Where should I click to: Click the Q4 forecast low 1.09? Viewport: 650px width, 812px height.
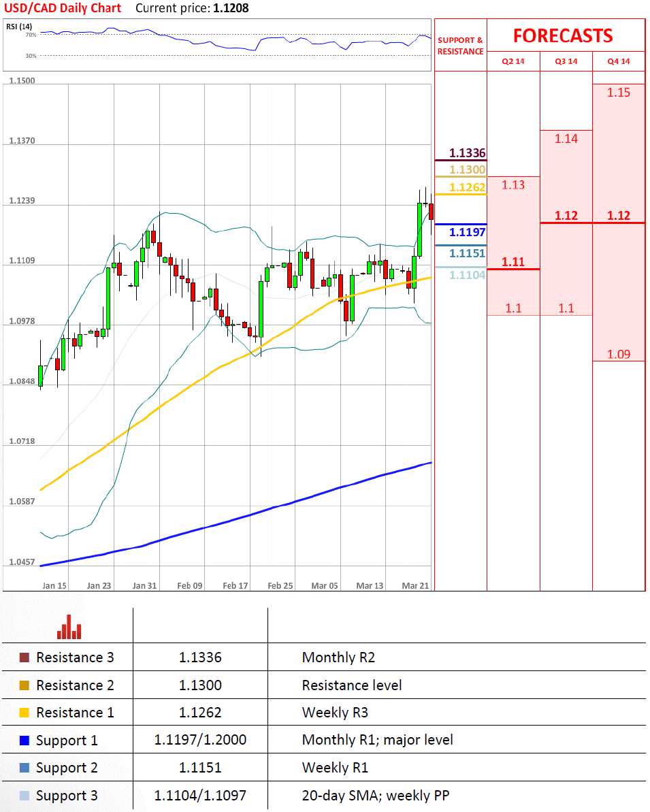(x=619, y=354)
